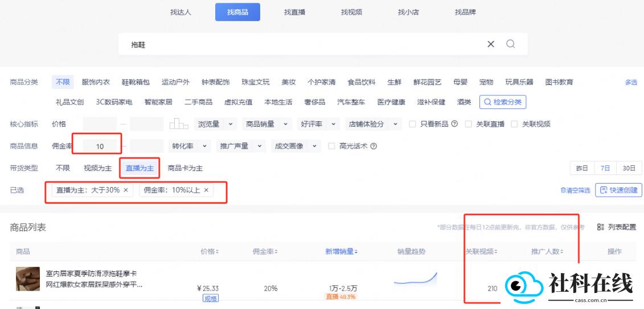
Task: Click 多选 for multi-select categories
Action: (631, 82)
